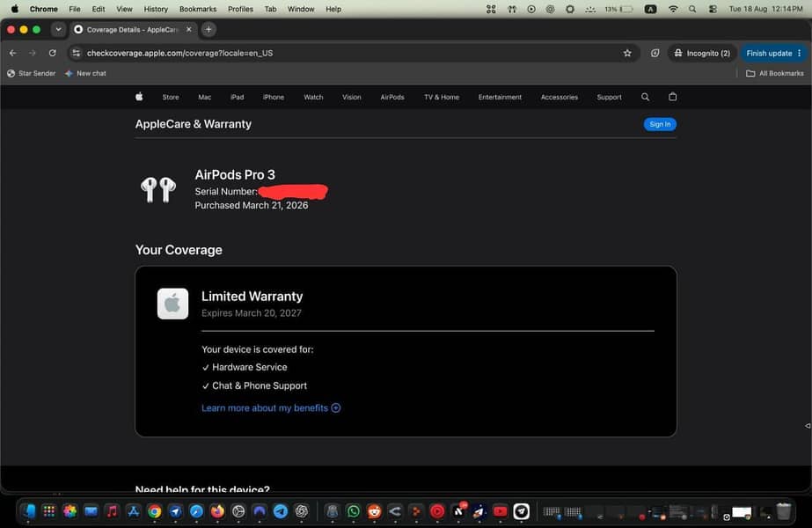
Task: Click the Wi-Fi status icon
Action: click(673, 9)
